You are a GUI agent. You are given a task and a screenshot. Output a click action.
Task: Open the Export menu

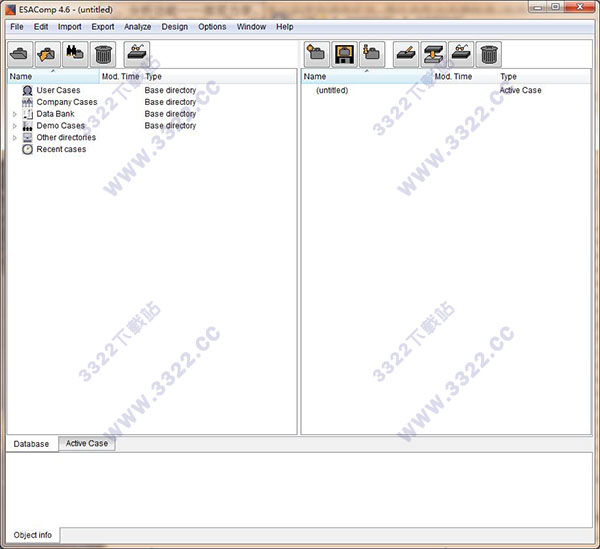[103, 27]
